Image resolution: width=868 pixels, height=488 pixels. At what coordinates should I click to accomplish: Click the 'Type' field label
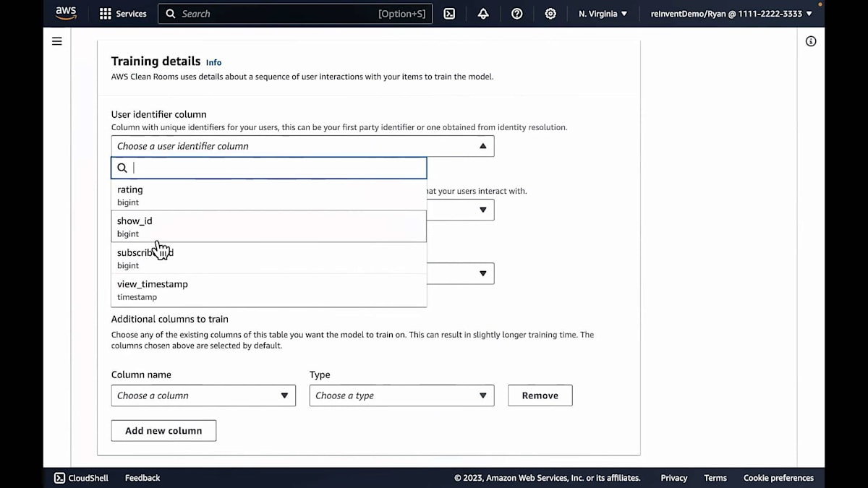[320, 374]
